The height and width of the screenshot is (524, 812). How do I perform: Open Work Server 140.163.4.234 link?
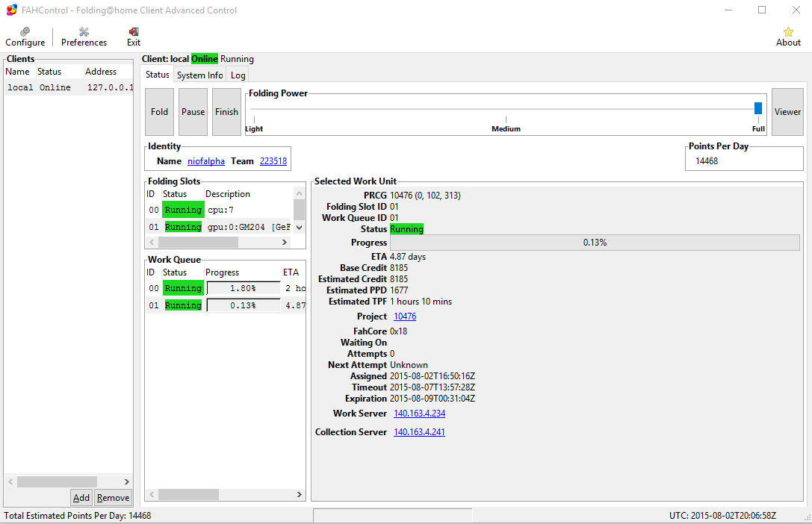click(x=420, y=414)
